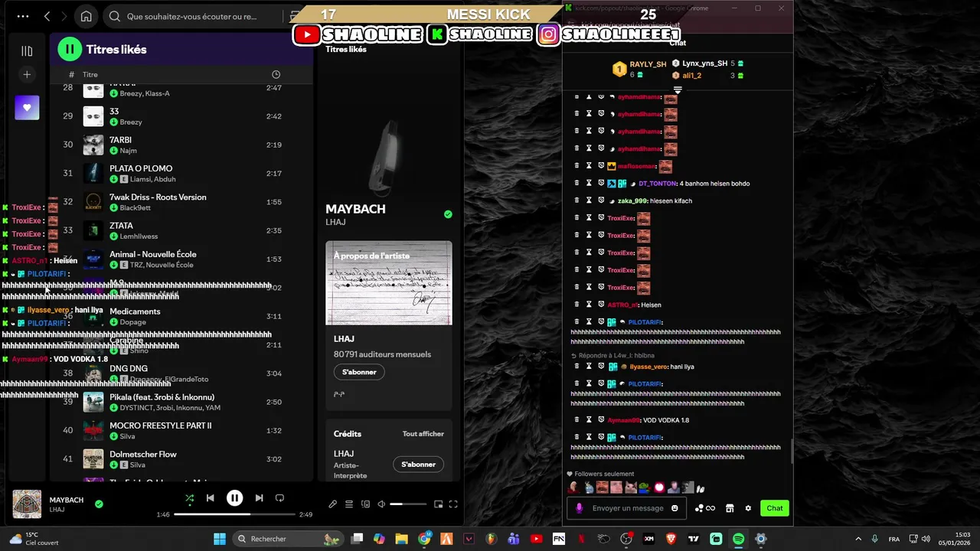Open the Kick shop storefront icon

730,508
